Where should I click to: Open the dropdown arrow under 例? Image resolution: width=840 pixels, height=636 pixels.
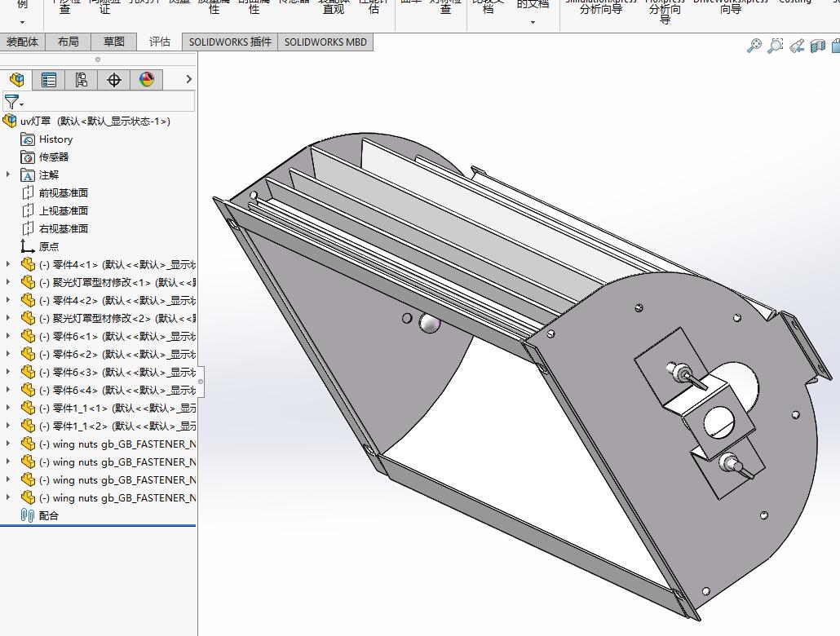coord(22,23)
